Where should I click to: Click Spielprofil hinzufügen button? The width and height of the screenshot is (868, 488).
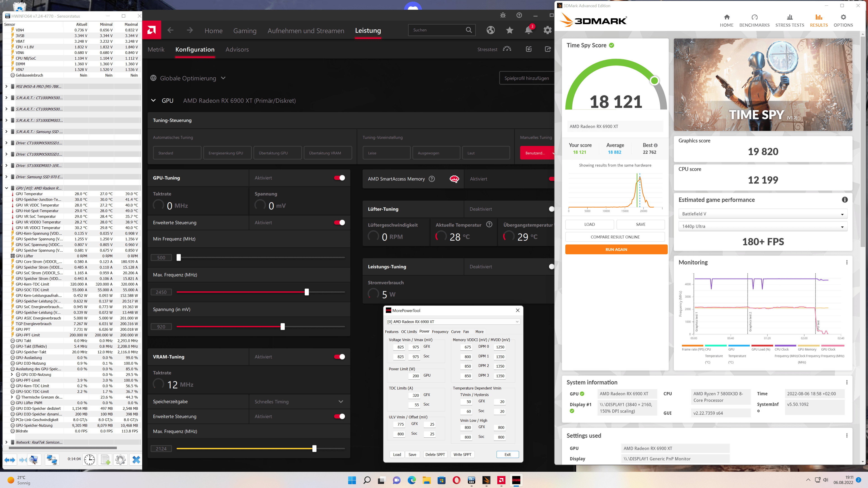click(526, 78)
